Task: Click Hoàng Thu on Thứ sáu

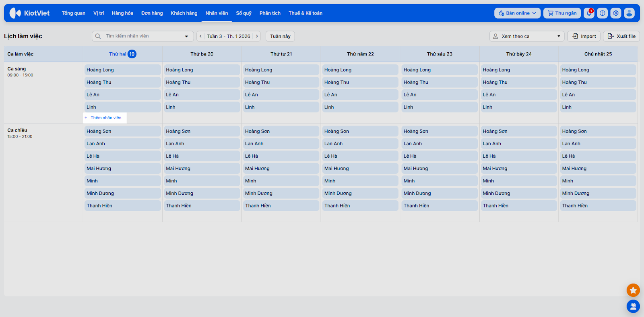Action: point(440,82)
